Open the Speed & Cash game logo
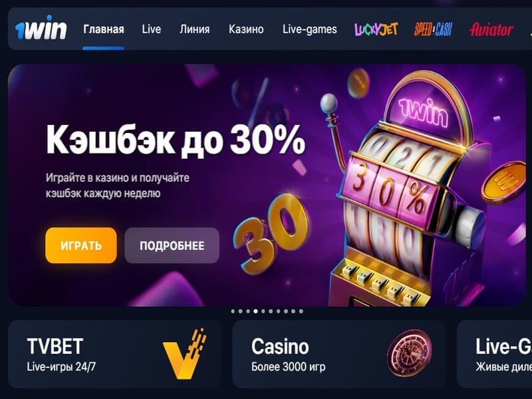This screenshot has width=532, height=399. coord(433,29)
